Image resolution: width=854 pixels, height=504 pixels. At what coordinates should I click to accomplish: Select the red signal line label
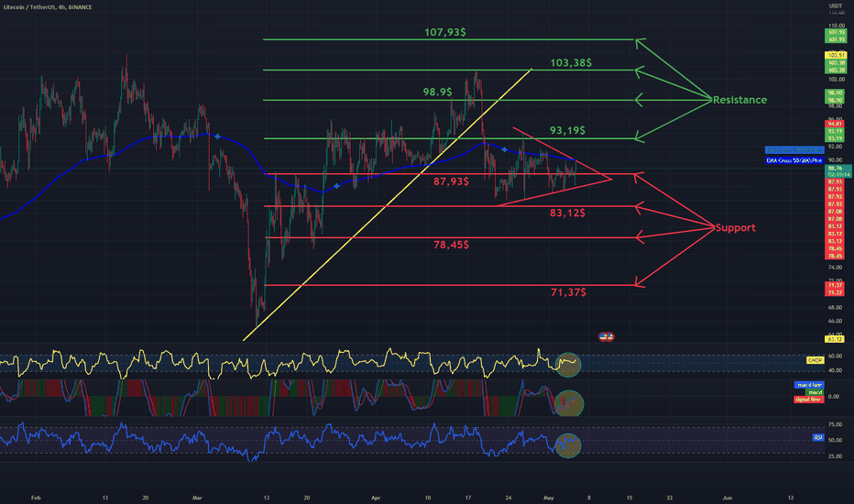point(808,400)
